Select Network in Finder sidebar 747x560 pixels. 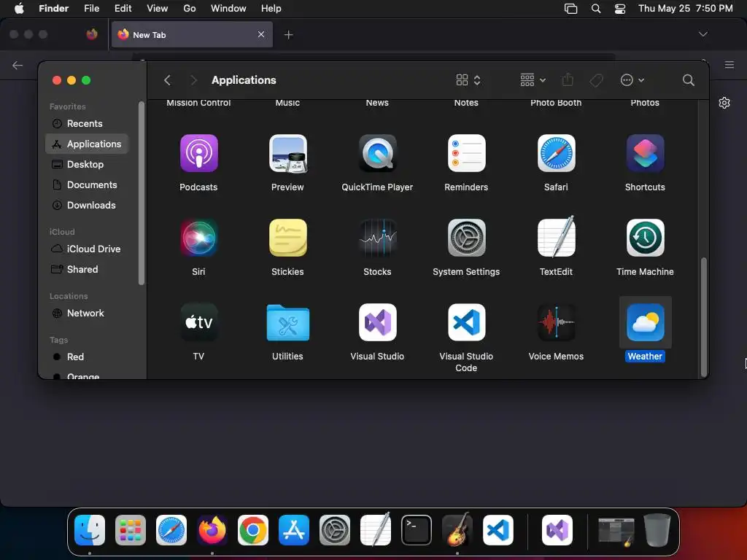pos(88,314)
